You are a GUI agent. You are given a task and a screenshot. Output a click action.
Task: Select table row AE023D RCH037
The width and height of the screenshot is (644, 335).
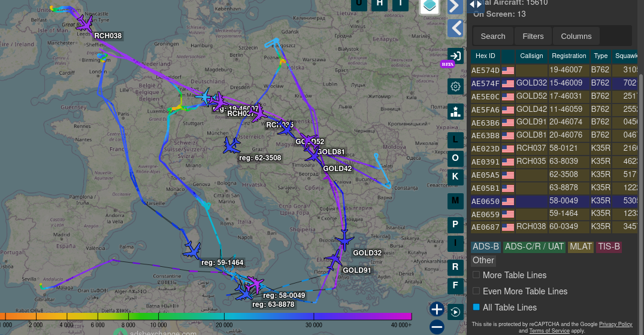click(x=555, y=148)
